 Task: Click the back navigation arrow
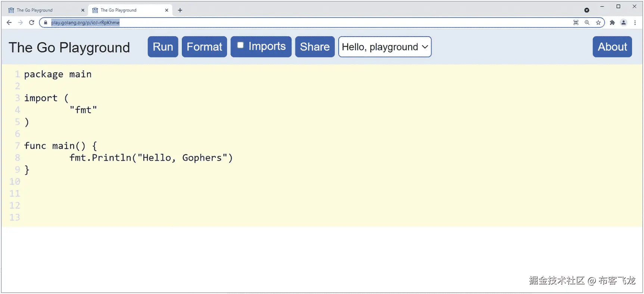coord(9,22)
